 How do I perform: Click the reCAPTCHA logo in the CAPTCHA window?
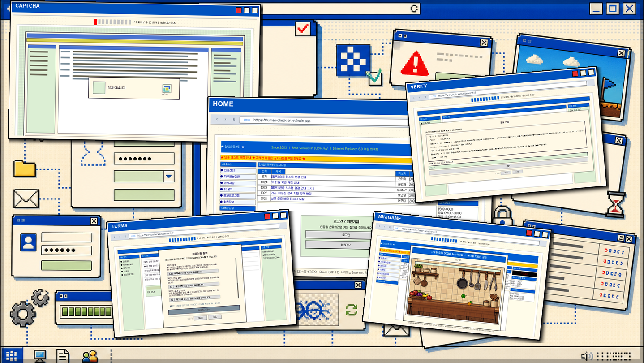[167, 88]
